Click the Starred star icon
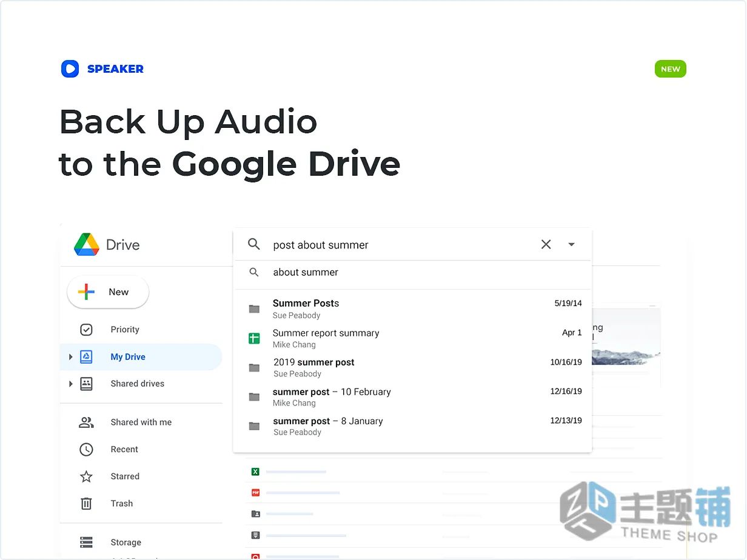The image size is (747, 560). pyautogui.click(x=87, y=476)
